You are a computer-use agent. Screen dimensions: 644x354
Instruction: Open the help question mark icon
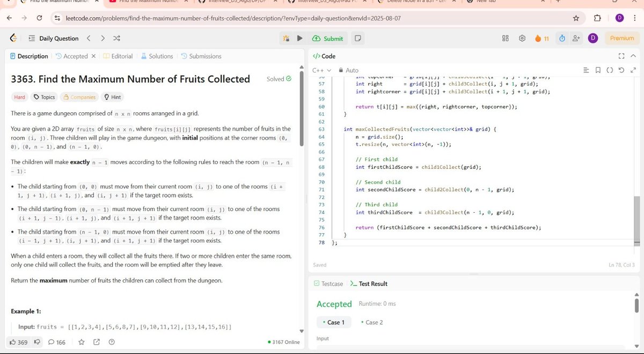click(112, 342)
